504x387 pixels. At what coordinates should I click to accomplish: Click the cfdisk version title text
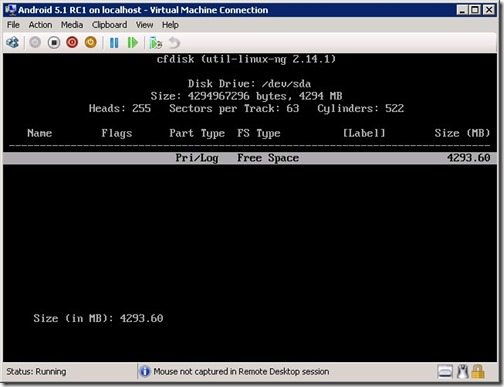(246, 59)
